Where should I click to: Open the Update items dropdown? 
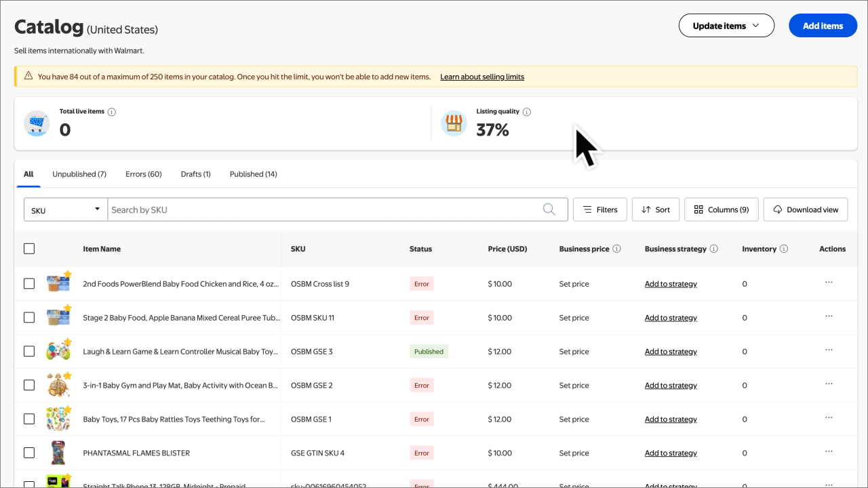coord(726,25)
